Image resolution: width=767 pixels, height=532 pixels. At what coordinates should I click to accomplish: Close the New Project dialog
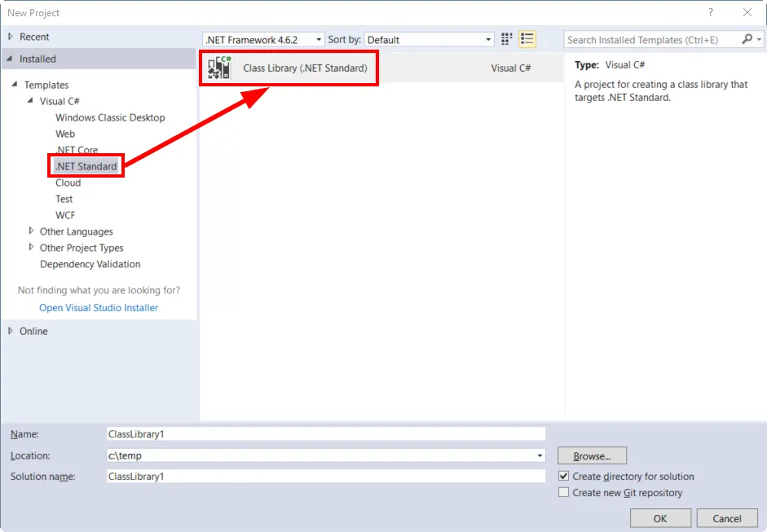[747, 13]
